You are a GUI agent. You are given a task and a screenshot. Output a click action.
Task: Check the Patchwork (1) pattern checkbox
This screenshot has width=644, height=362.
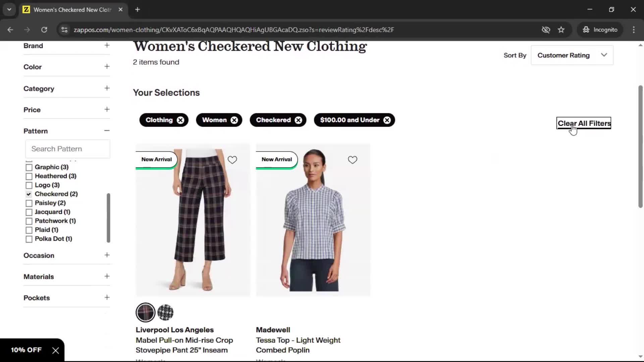pos(29,221)
